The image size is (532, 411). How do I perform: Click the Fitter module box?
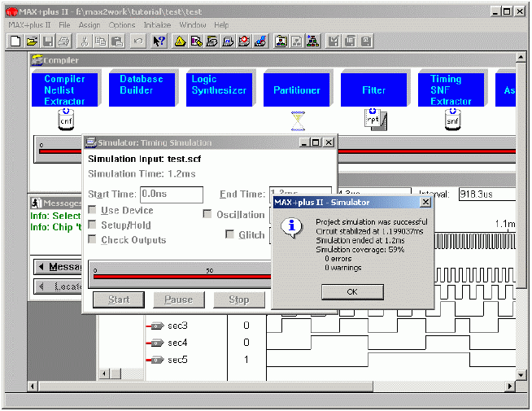(374, 90)
